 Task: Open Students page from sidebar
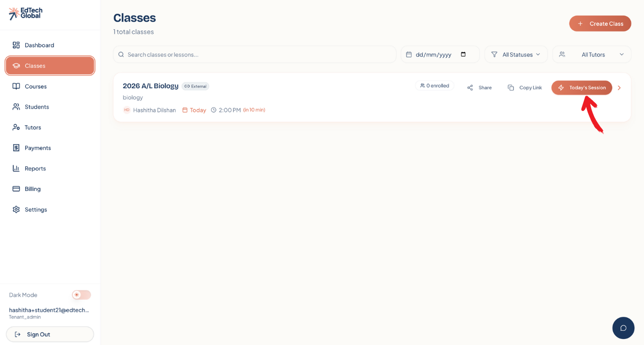point(37,107)
